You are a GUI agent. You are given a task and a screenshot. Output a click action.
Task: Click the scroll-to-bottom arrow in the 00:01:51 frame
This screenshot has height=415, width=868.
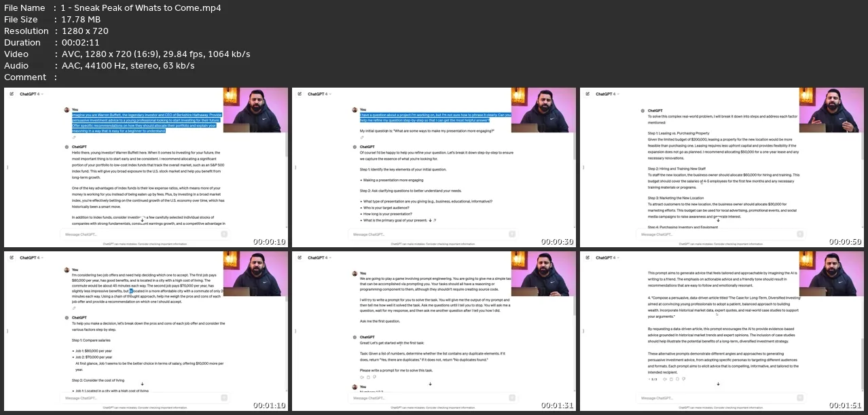pos(718,384)
